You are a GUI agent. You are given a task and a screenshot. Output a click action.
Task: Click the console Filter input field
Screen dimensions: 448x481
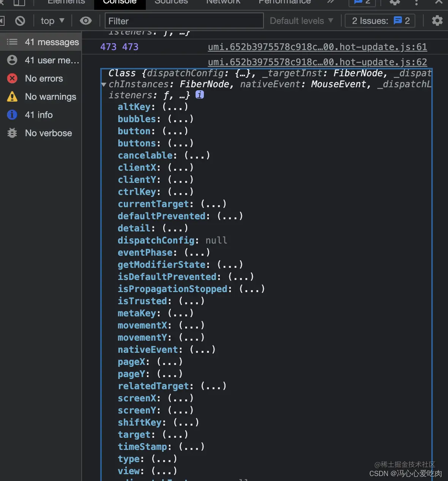click(x=184, y=21)
